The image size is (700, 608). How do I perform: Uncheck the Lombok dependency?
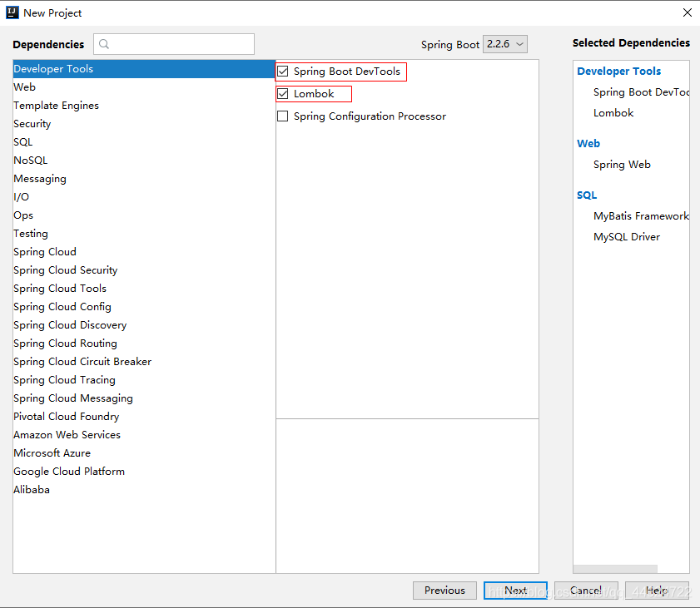[x=282, y=93]
